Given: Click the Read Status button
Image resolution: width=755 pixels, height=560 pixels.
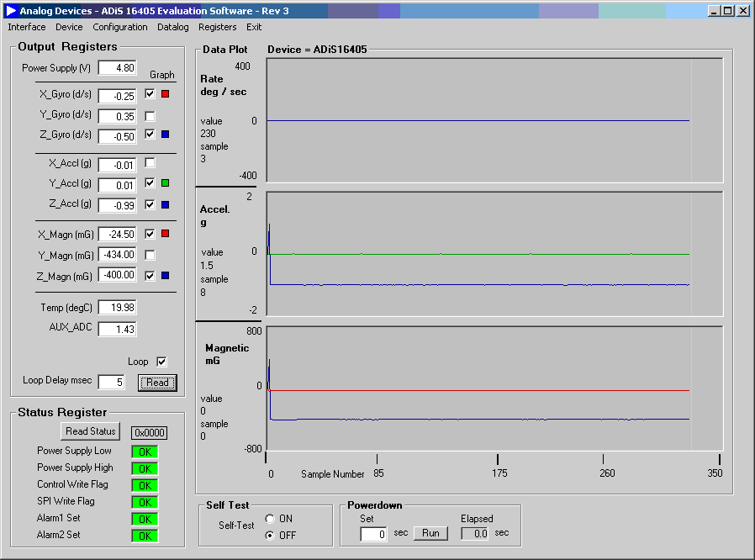Looking at the screenshot, I should coord(91,431).
